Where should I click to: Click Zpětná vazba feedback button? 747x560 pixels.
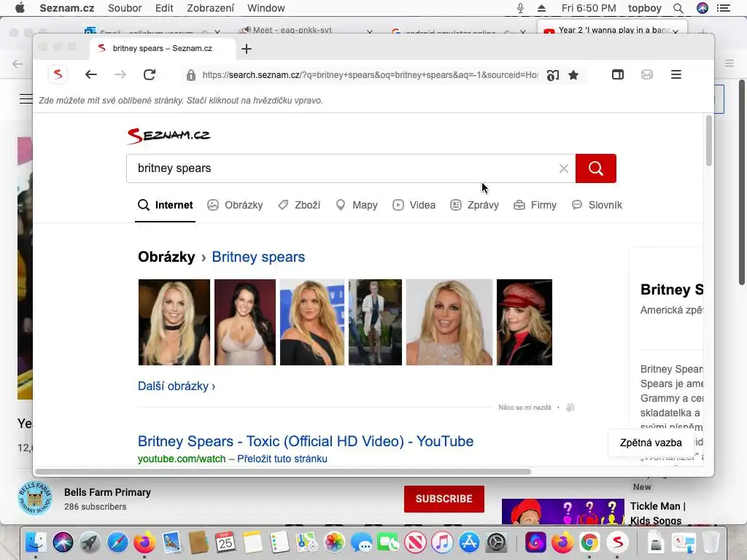651,443
